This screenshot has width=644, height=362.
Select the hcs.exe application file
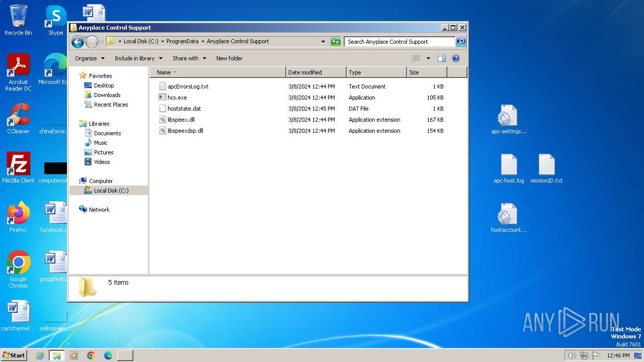177,98
